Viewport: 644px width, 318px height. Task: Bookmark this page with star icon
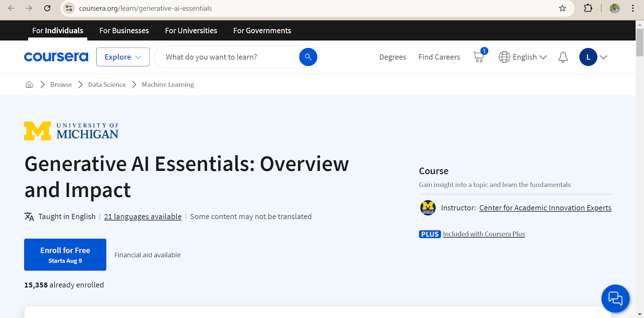coord(562,8)
